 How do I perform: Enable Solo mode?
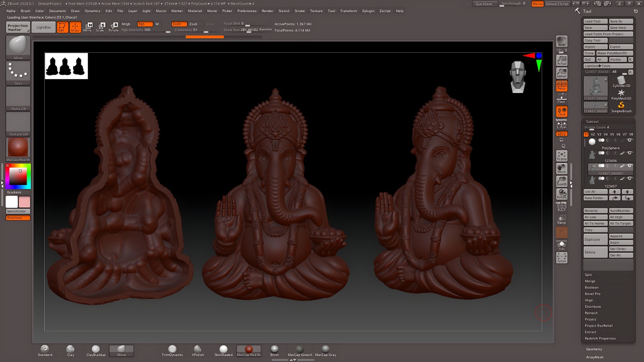click(x=561, y=245)
